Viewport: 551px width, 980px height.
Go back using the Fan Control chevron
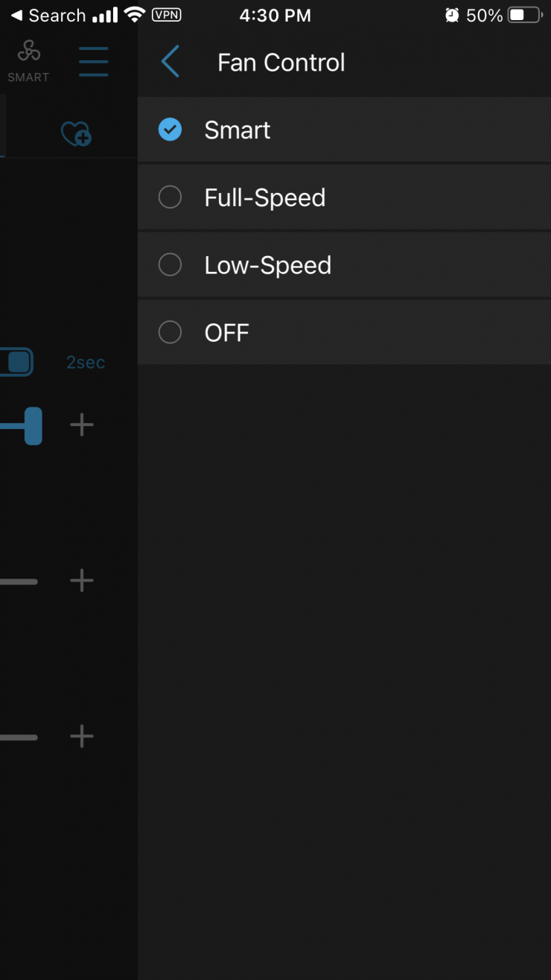tap(171, 62)
